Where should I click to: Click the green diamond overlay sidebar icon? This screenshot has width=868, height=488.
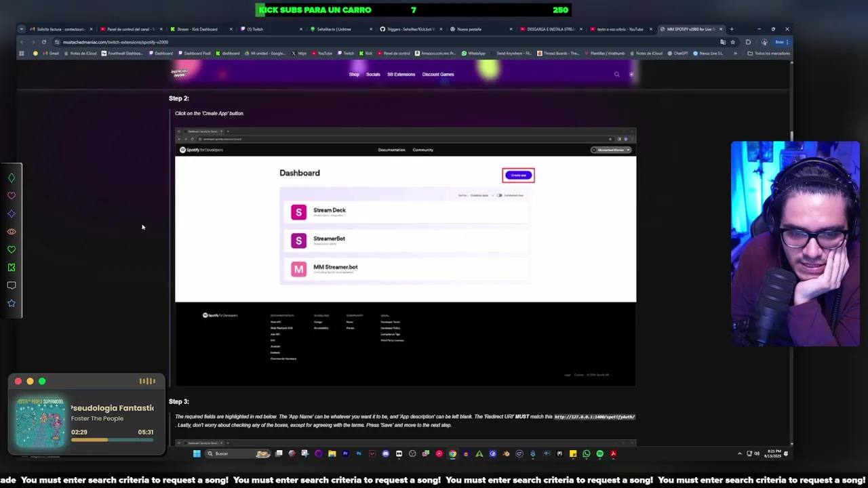coord(12,178)
